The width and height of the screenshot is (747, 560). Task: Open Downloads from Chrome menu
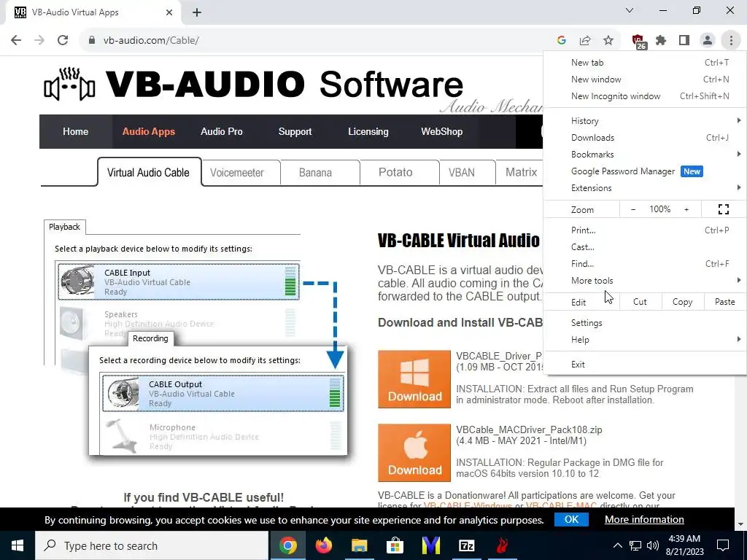tap(645, 138)
